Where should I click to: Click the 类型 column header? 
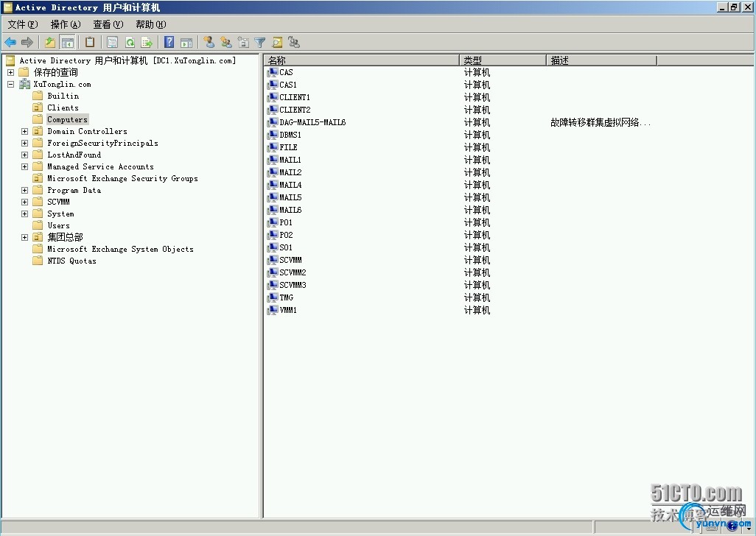(503, 60)
